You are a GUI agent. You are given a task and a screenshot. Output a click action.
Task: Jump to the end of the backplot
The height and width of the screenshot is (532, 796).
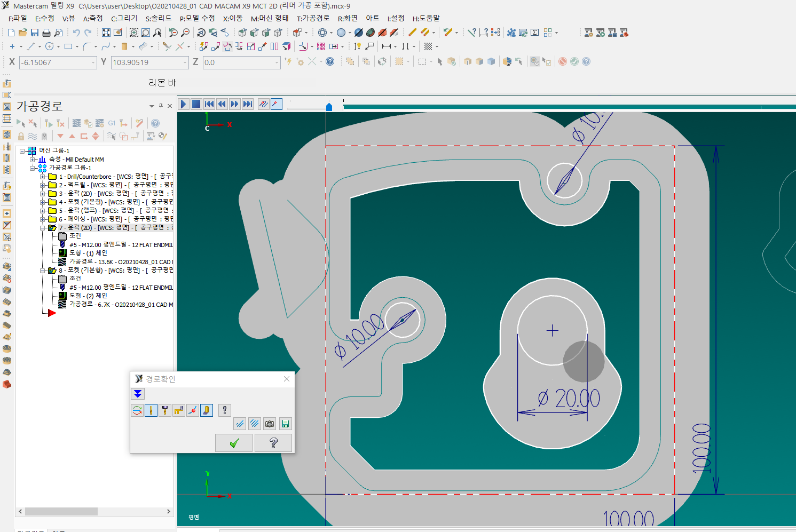(247, 104)
